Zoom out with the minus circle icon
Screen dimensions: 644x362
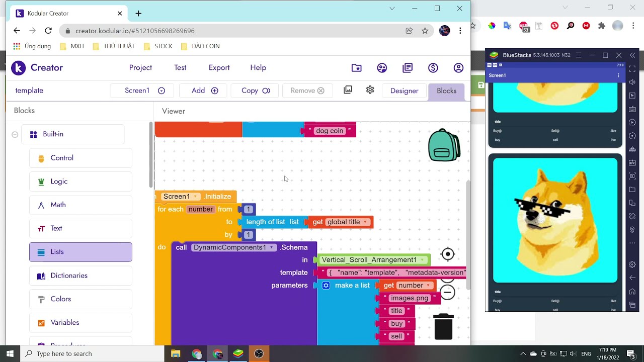447,292
